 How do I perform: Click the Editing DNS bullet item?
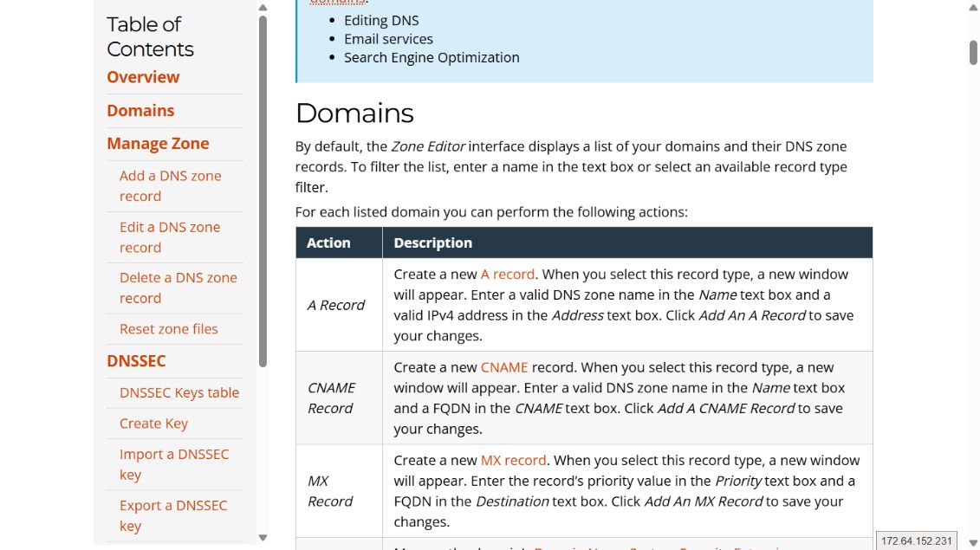tap(381, 21)
